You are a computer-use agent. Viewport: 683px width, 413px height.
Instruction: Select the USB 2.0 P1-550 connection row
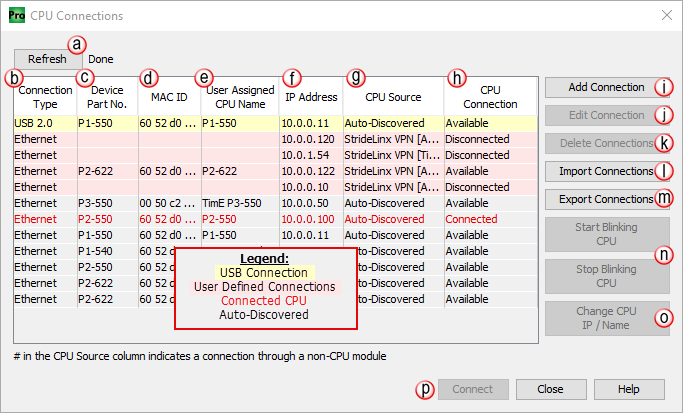[230, 123]
